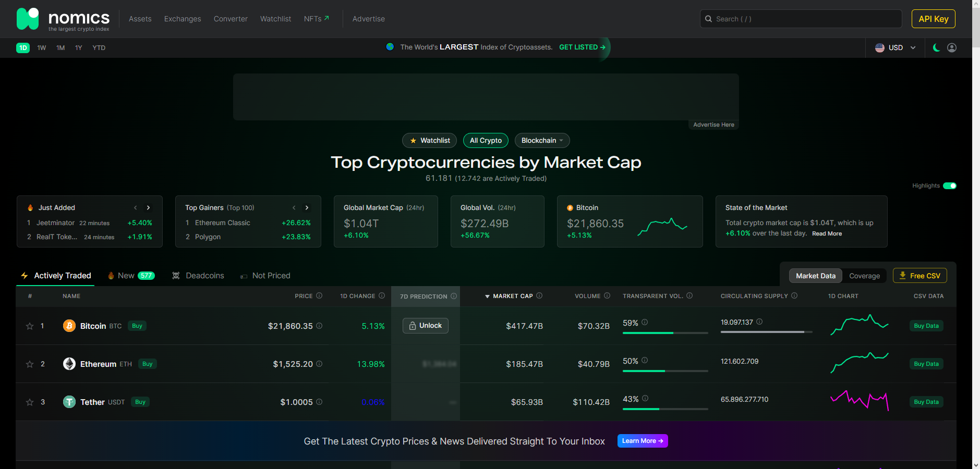Show previous Just Added coins
The width and height of the screenshot is (980, 469).
tap(136, 207)
